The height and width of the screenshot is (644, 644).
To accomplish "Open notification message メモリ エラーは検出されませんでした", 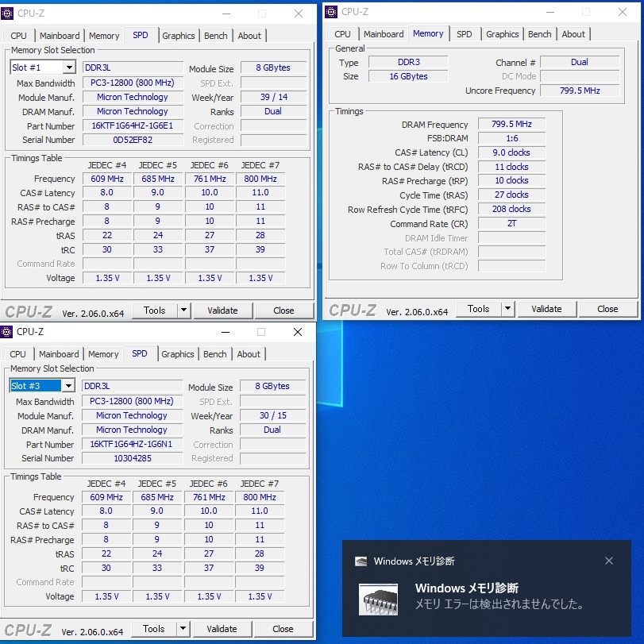I will click(x=499, y=604).
